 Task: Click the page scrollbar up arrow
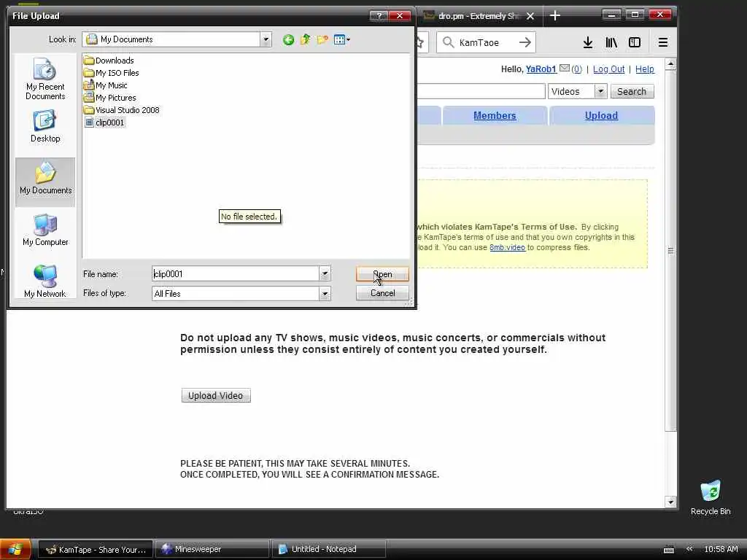pos(671,63)
